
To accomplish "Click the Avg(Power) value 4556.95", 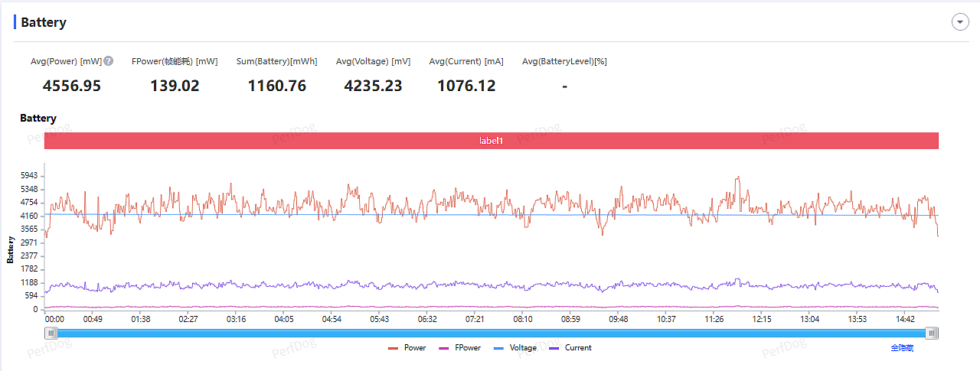I will click(x=72, y=86).
